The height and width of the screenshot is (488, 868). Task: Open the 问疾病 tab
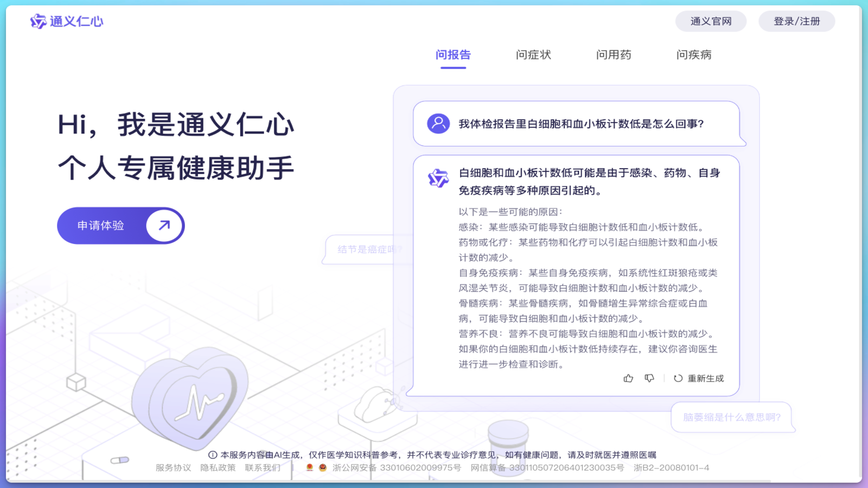[694, 55]
